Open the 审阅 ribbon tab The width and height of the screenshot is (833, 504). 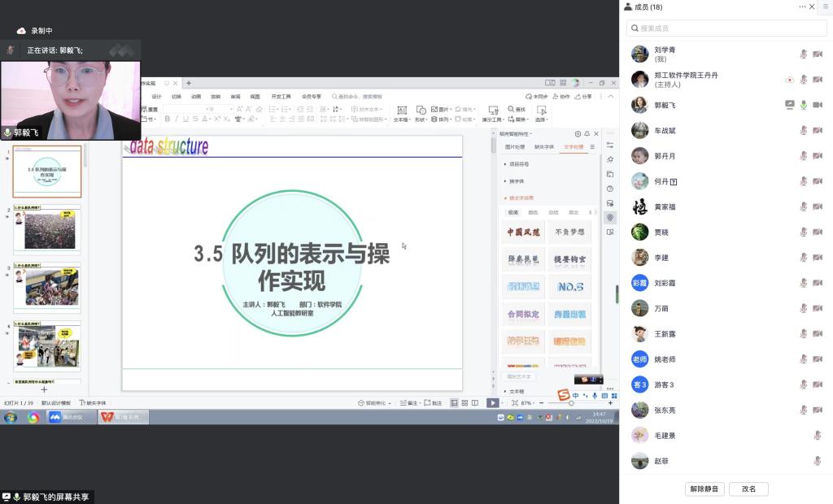(x=235, y=96)
